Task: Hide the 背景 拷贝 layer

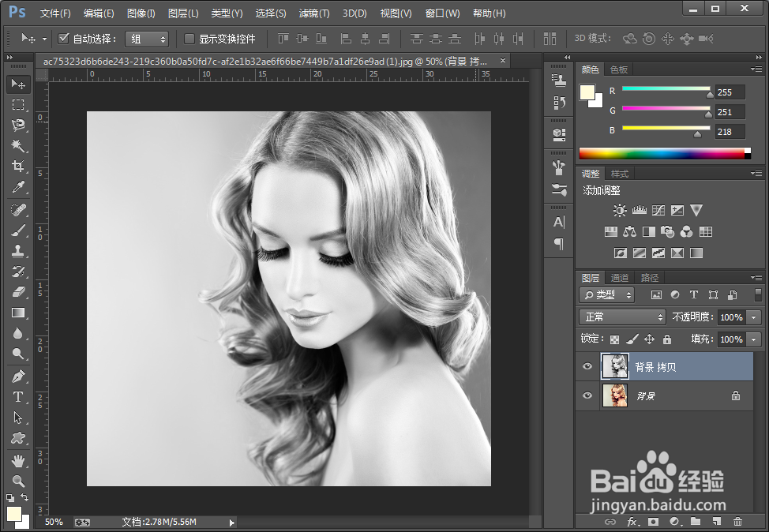Action: pyautogui.click(x=587, y=367)
